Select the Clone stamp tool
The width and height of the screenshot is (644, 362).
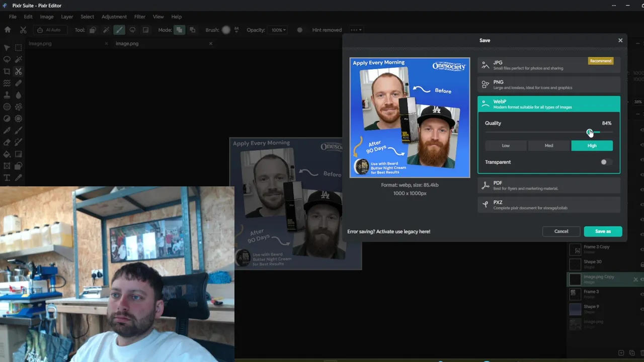[x=7, y=95]
